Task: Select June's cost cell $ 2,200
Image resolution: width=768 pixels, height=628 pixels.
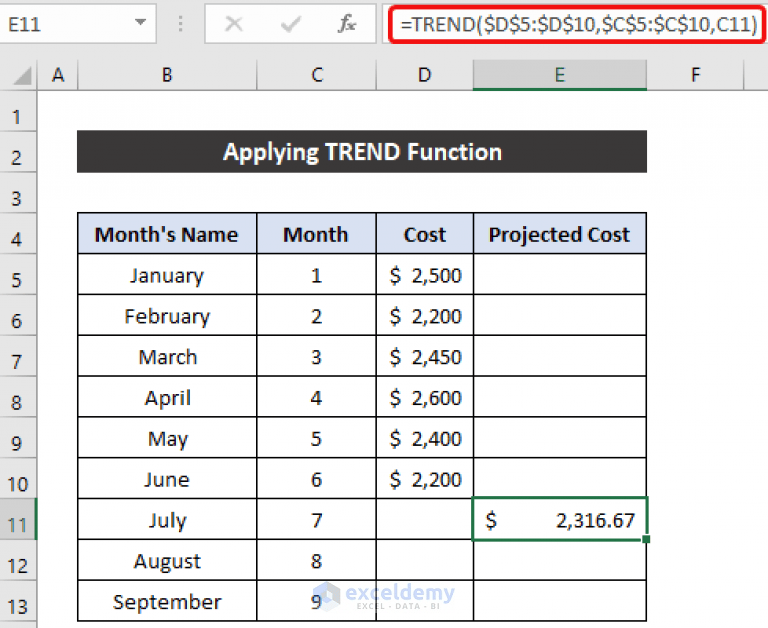Action: pos(425,479)
